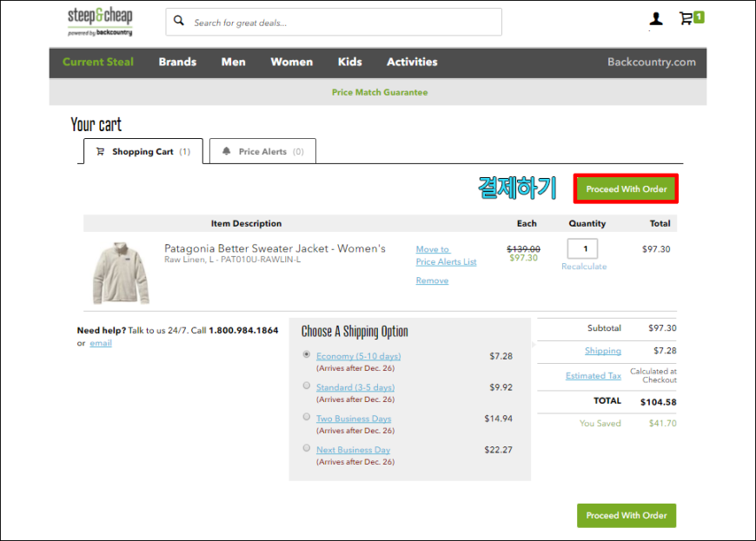The image size is (756, 541).
Task: Click the $14.94 Two Business Days price
Action: click(x=498, y=419)
